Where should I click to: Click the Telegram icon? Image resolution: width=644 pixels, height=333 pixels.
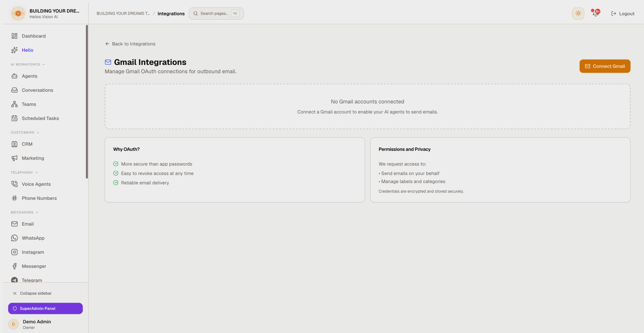click(14, 280)
